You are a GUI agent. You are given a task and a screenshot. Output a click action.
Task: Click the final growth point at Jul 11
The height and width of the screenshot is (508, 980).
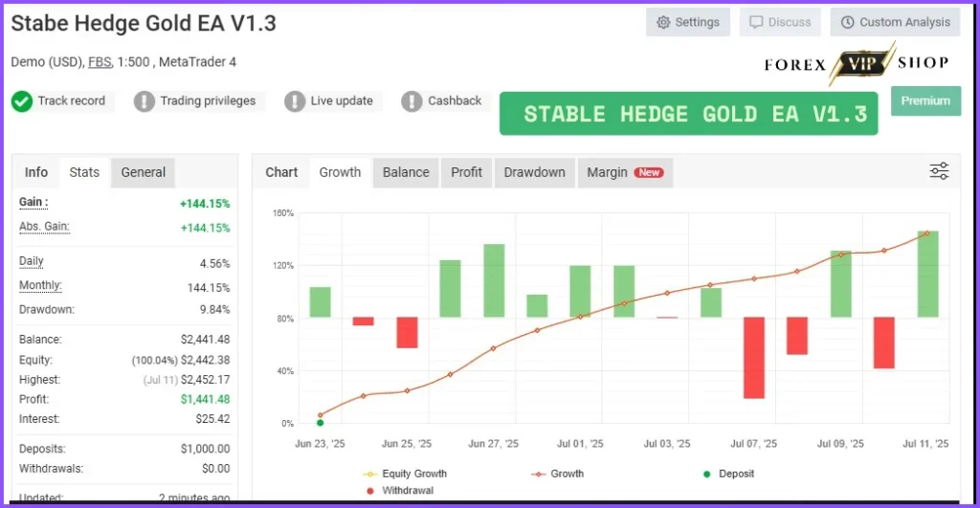(927, 233)
